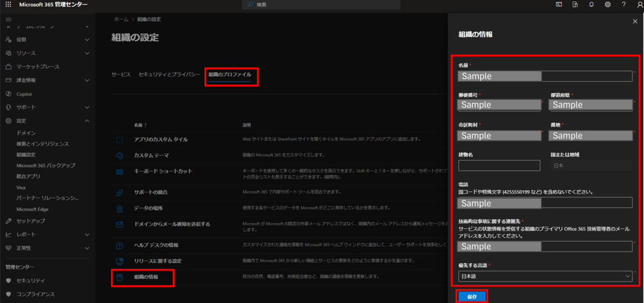Viewport: 644px width, 303px height.
Task: Click the サポートの統合 row icon
Action: (120, 192)
